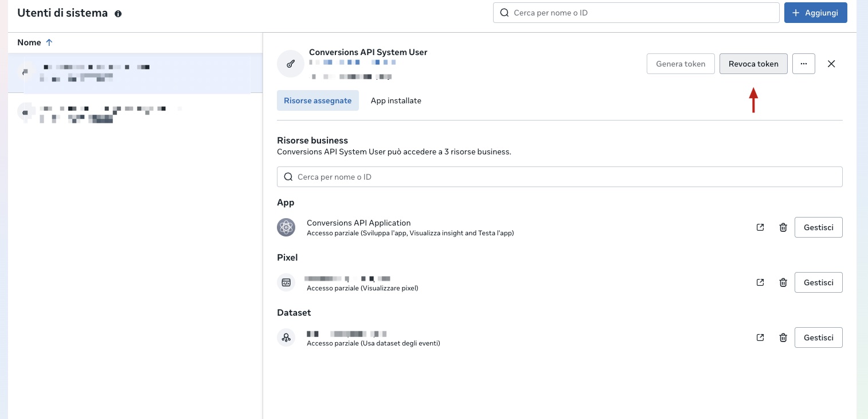Click the Conversions API Application name text

tap(359, 223)
